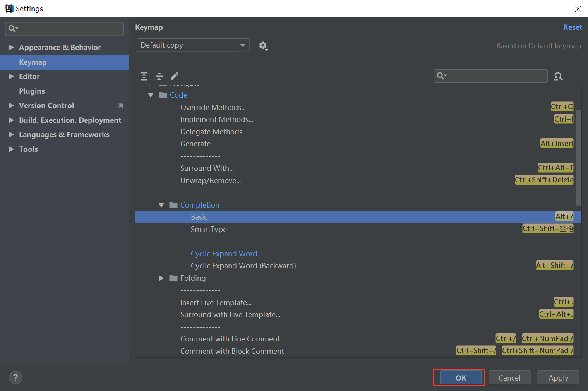
Task: Click the Ctrl+Alt+J shortcut label
Action: click(x=556, y=314)
